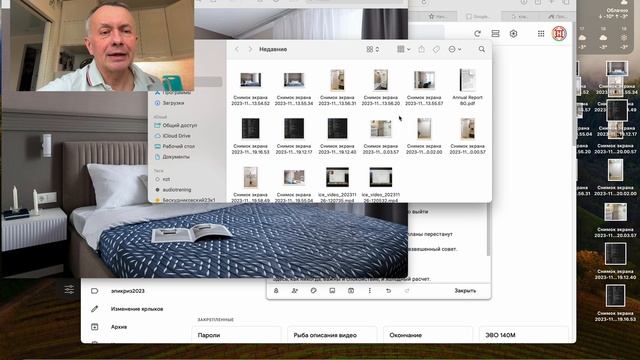Toggle list view in Google Keep
The image size is (640, 360).
pos(495,34)
